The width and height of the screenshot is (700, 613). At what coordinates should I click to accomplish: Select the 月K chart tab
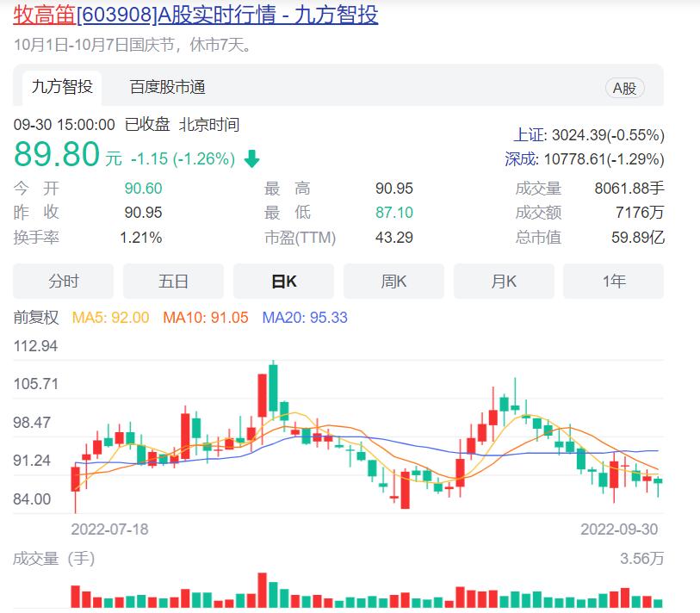[x=504, y=282]
